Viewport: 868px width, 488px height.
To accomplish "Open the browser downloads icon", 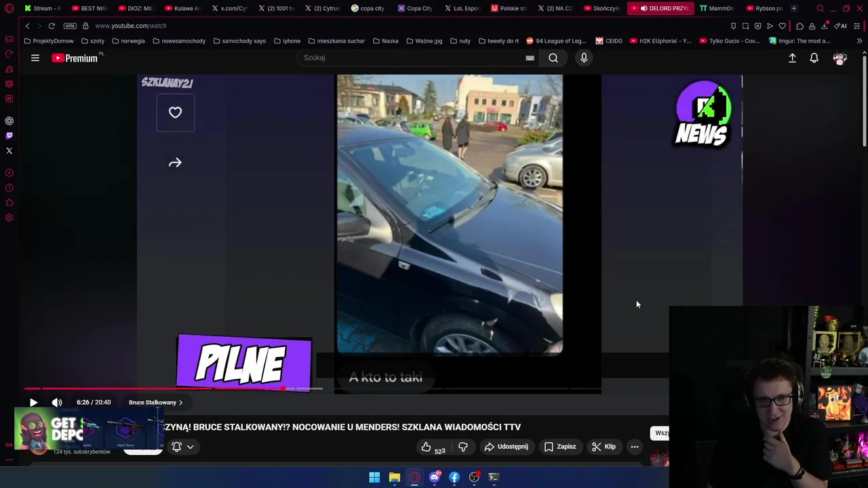I will (x=825, y=26).
